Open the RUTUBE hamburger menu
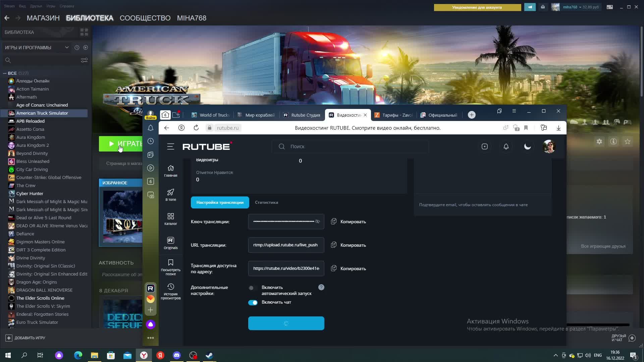The image size is (644, 362). click(170, 146)
